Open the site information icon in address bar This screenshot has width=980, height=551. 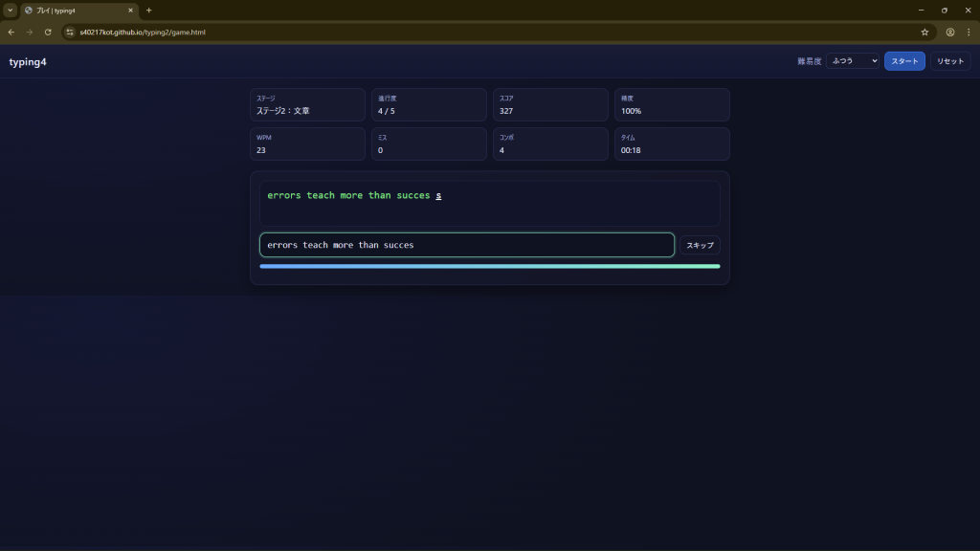70,32
